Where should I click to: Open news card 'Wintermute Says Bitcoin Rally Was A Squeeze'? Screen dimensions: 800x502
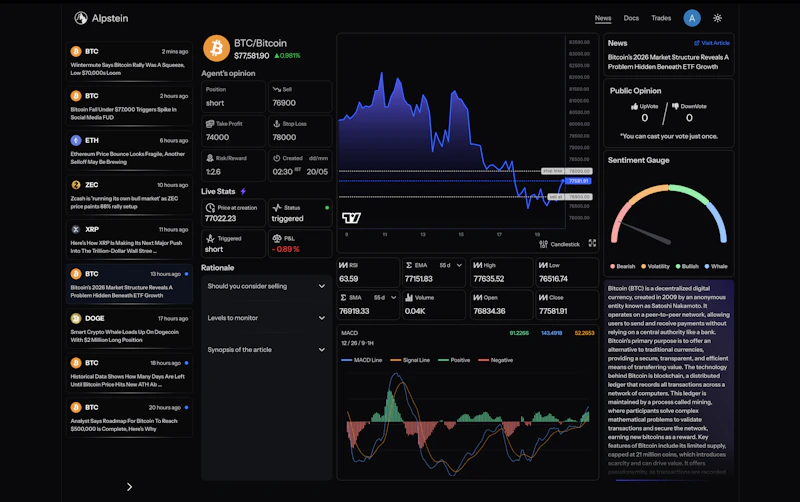129,61
